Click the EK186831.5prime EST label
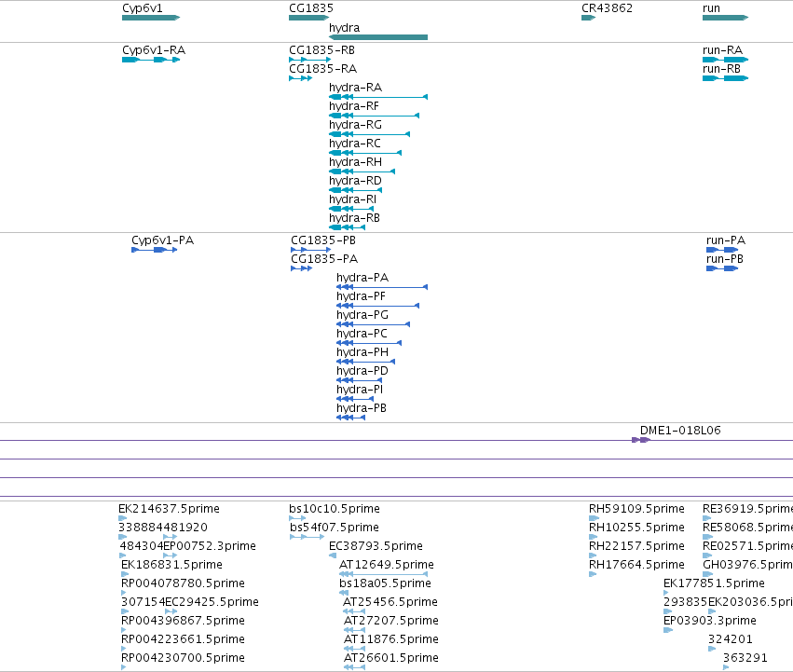This screenshot has width=793, height=672. [171, 565]
